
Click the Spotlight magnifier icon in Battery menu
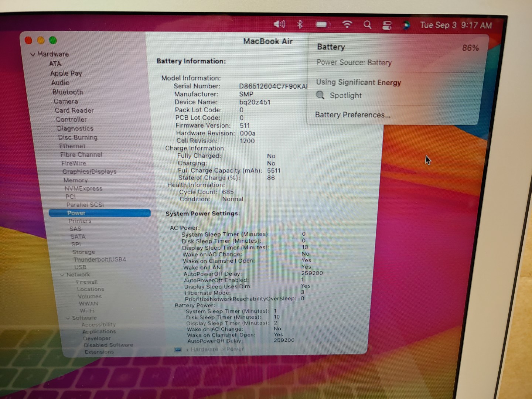[320, 95]
